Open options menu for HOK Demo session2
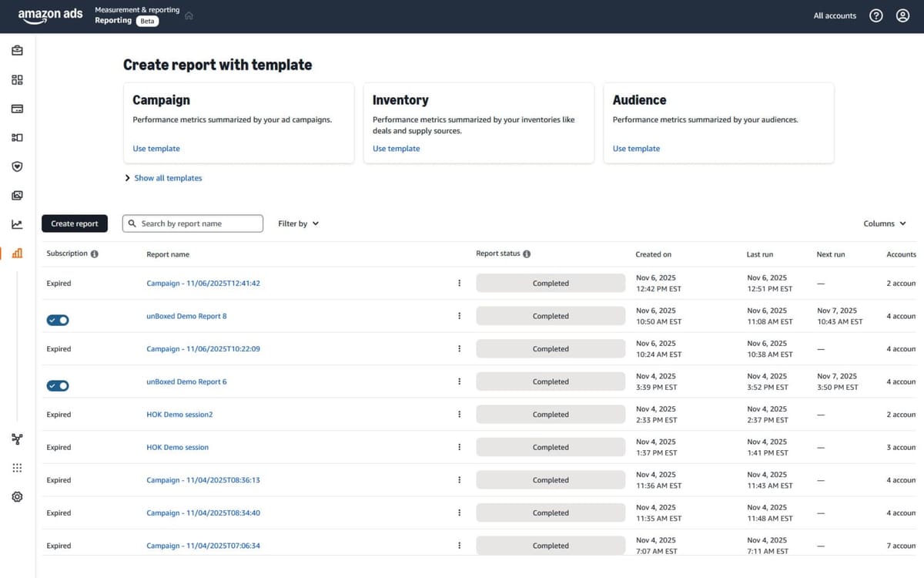Image resolution: width=924 pixels, height=578 pixels. pyautogui.click(x=459, y=414)
